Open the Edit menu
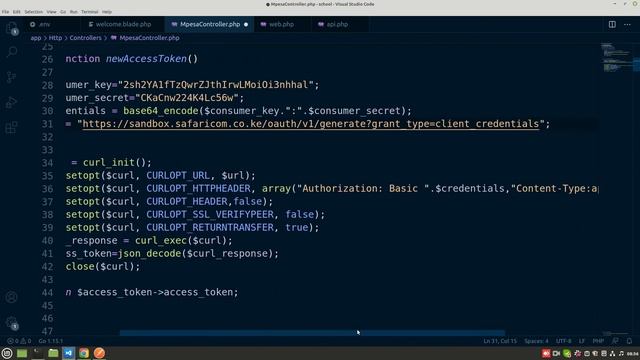Screen dimensions: 640x360 pos(17,12)
